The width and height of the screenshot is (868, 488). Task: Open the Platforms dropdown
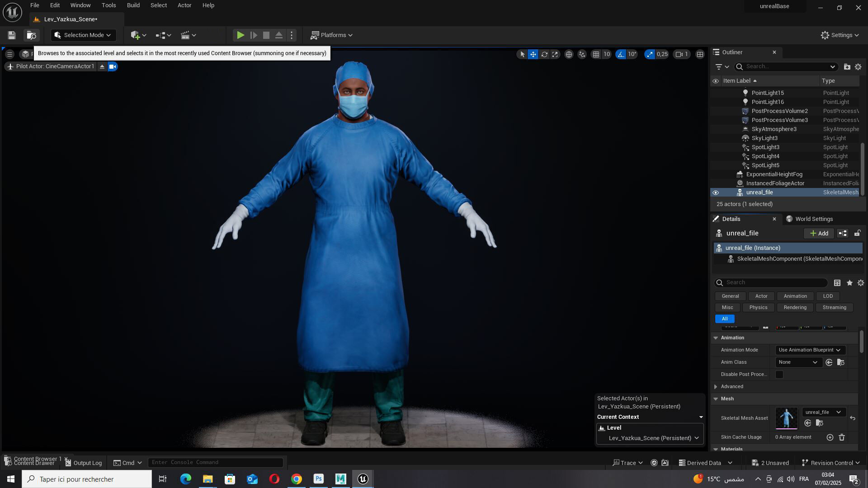point(332,35)
